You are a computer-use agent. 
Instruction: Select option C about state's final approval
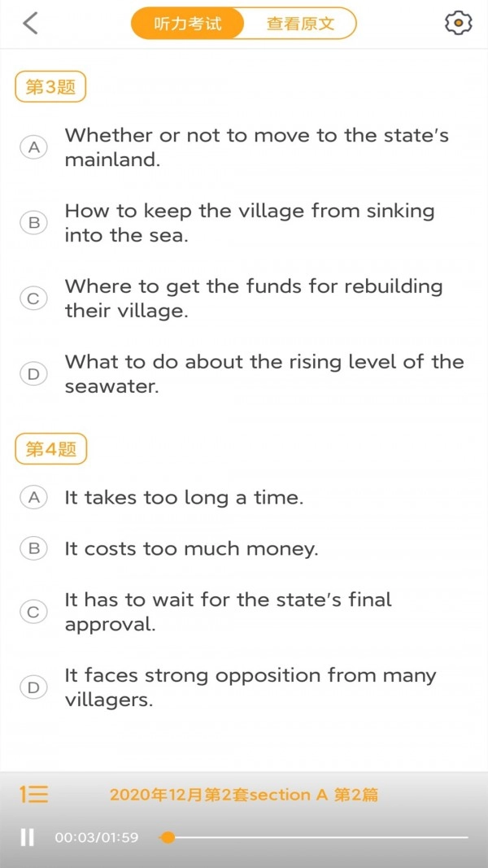click(x=33, y=612)
